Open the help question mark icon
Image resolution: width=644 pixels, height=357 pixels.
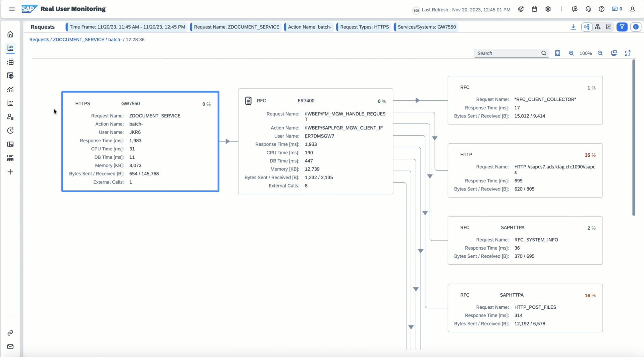point(602,9)
